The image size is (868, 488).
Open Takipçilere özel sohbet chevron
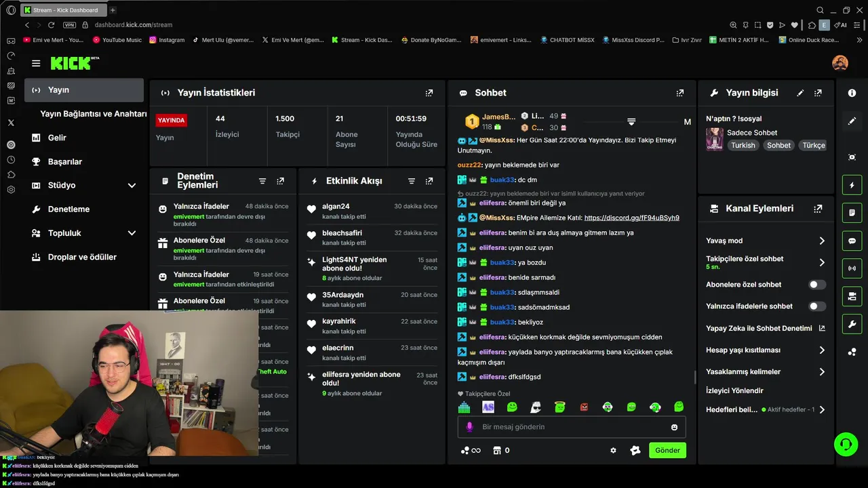[822, 262]
